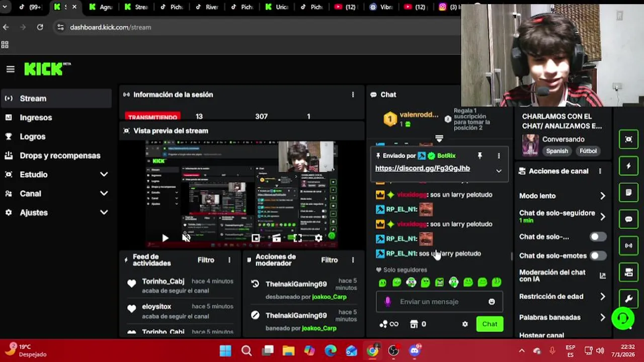Open the Restricción de edad options arrow
The width and height of the screenshot is (644, 362).
[x=603, y=297]
